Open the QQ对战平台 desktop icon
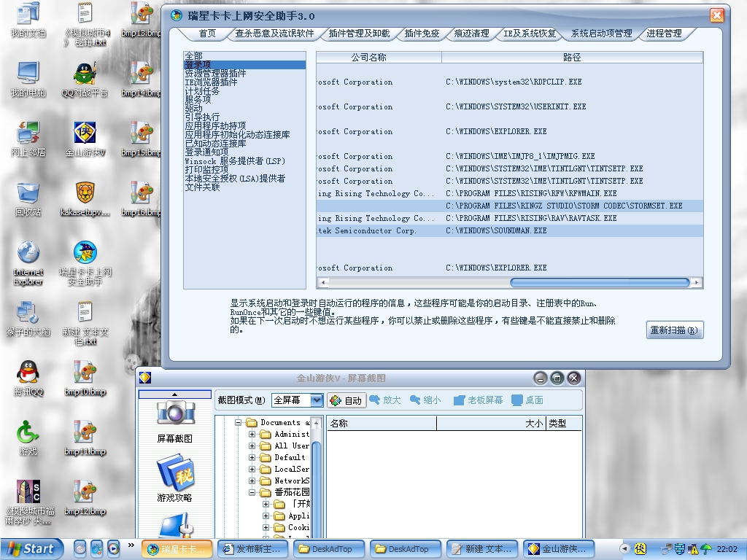 click(x=85, y=79)
